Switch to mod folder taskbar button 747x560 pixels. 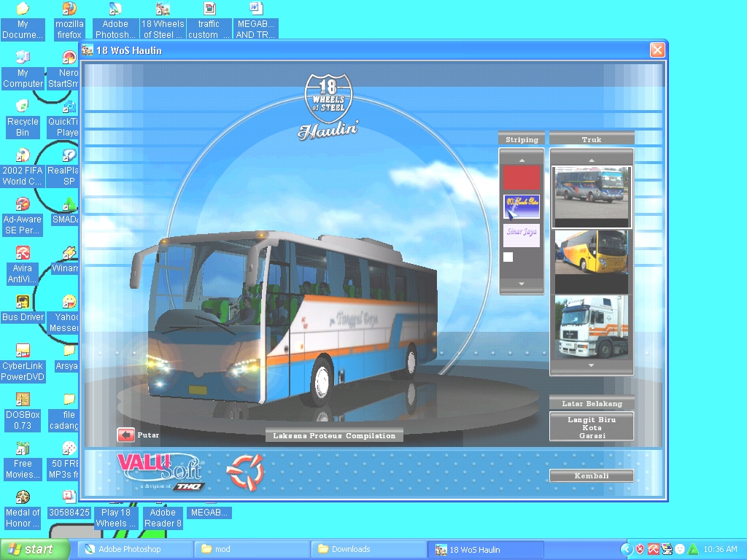point(251,549)
